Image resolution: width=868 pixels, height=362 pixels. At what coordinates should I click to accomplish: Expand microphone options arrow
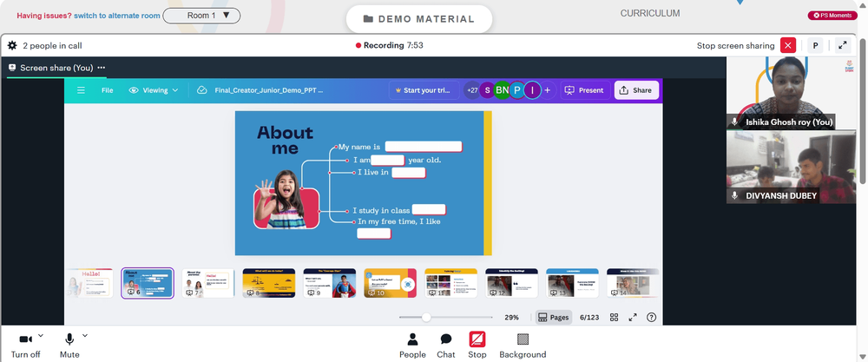click(85, 335)
